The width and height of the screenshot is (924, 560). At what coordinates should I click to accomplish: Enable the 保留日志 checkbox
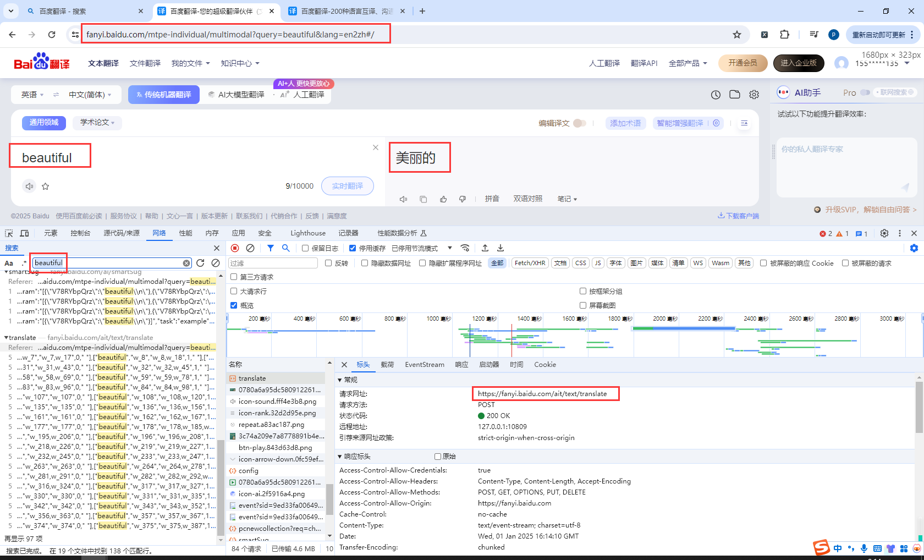305,248
